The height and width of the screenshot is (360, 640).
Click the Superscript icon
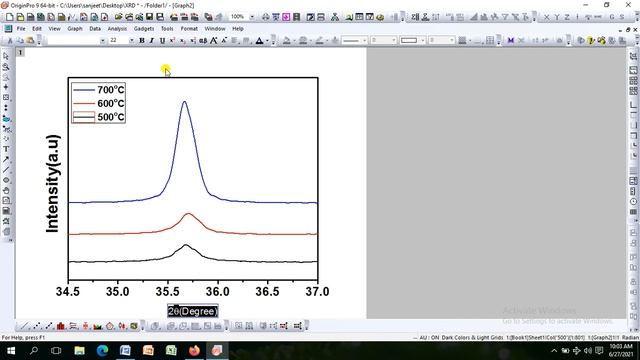172,40
